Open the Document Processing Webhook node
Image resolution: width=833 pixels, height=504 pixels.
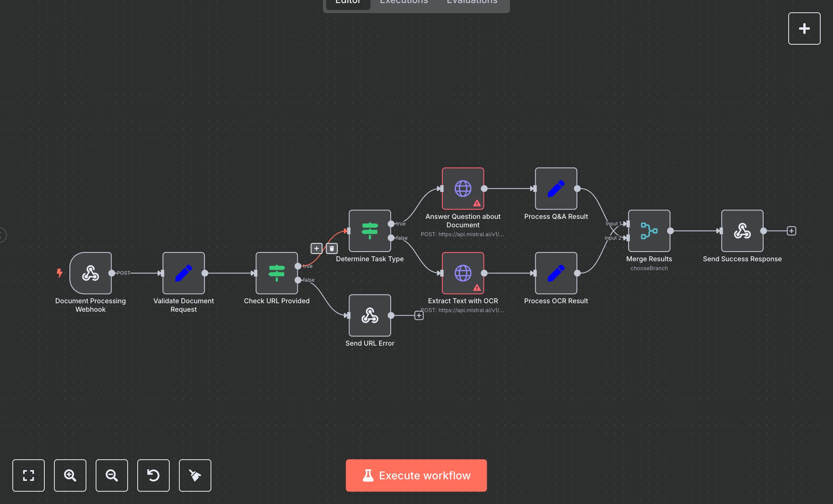91,273
